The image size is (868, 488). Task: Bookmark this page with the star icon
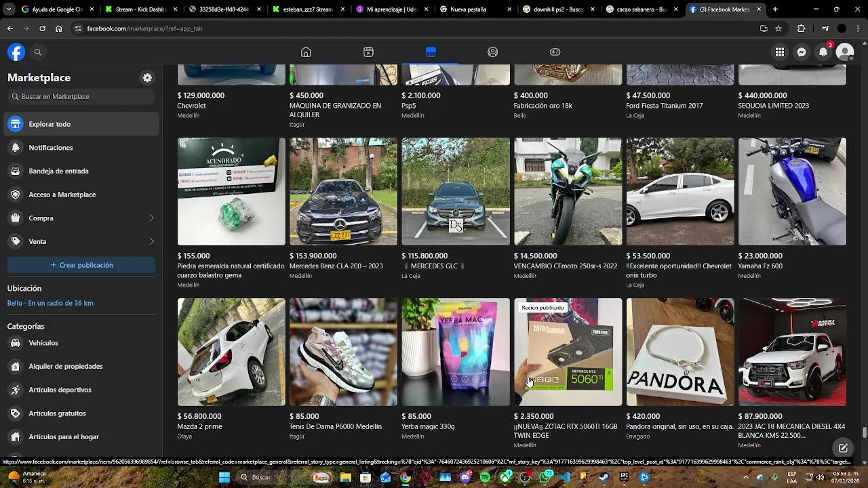pos(778,28)
